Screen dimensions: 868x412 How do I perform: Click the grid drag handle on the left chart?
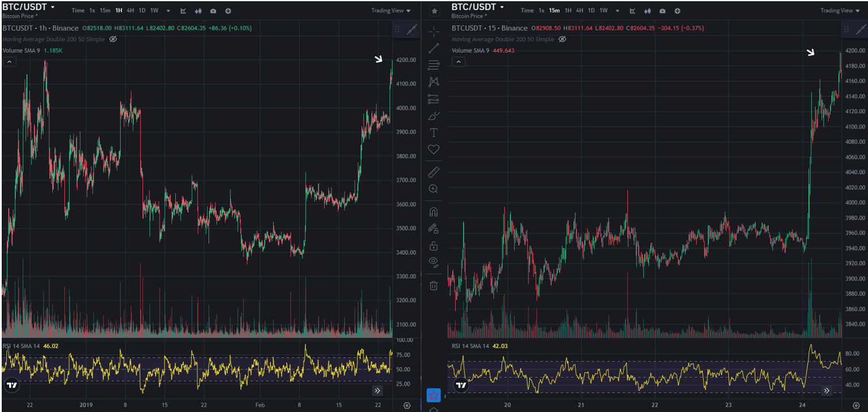click(397, 30)
